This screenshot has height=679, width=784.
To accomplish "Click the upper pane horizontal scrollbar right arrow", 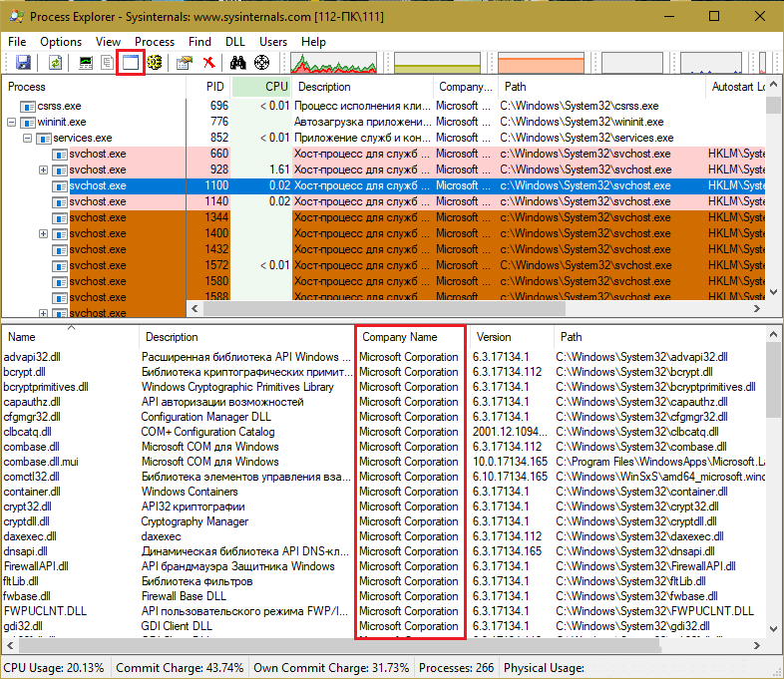I will tap(757, 309).
